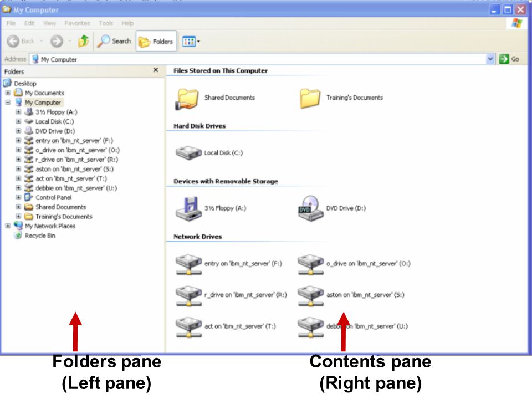Open the Edit menu
532x399 pixels.
tap(29, 23)
